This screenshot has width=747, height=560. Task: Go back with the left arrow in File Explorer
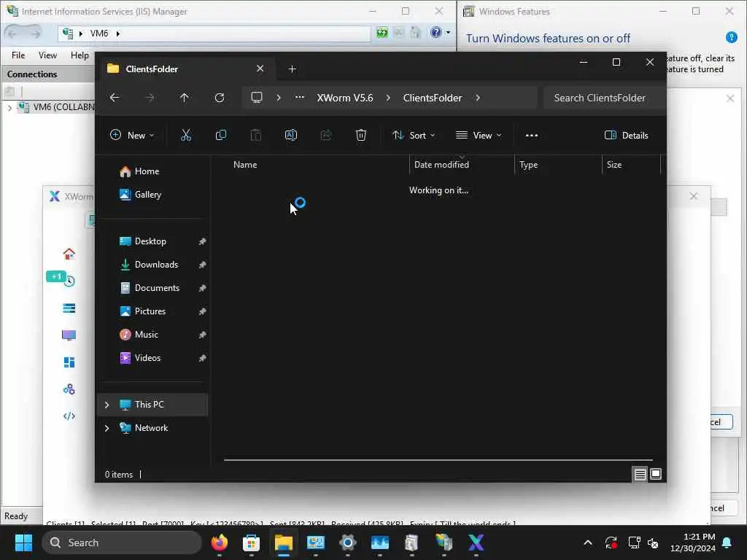click(115, 98)
